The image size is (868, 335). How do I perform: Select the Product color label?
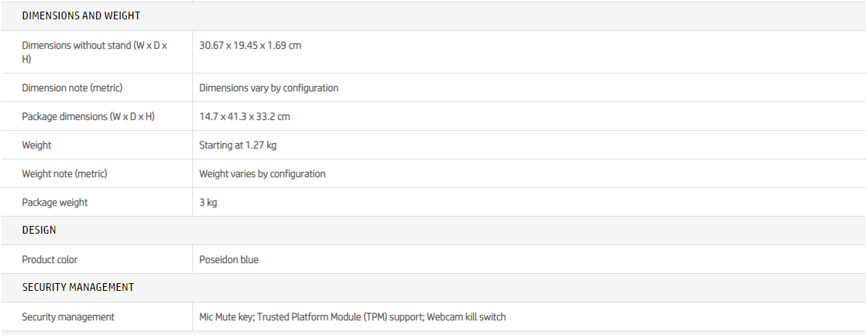point(50,260)
